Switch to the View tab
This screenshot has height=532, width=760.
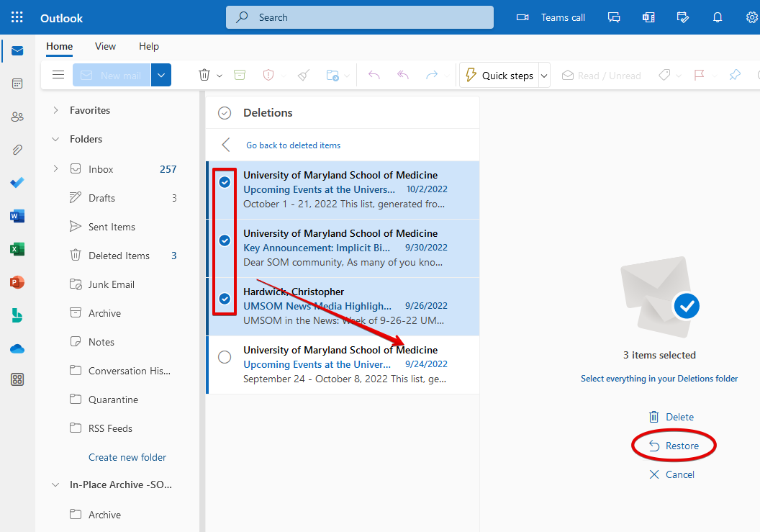[105, 46]
